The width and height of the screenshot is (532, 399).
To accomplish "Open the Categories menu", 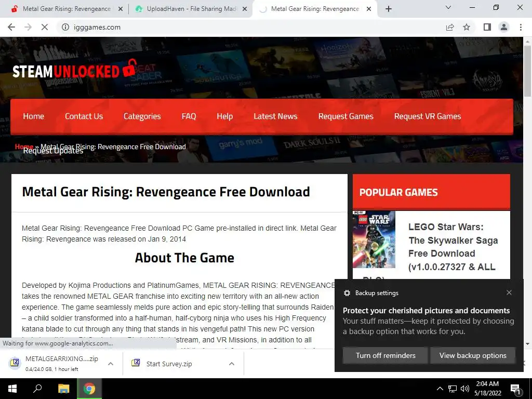I will pyautogui.click(x=142, y=116).
